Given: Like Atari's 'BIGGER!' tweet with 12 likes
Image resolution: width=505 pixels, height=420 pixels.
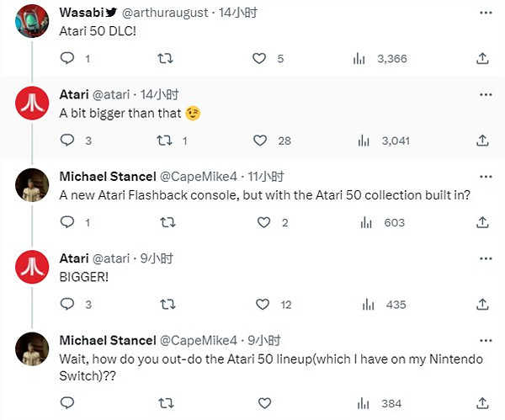Looking at the screenshot, I should [x=262, y=305].
